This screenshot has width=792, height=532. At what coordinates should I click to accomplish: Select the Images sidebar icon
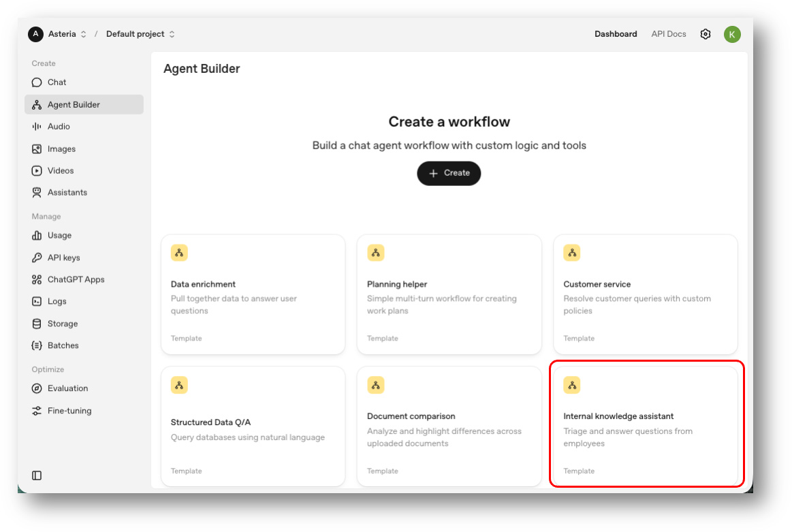click(37, 149)
